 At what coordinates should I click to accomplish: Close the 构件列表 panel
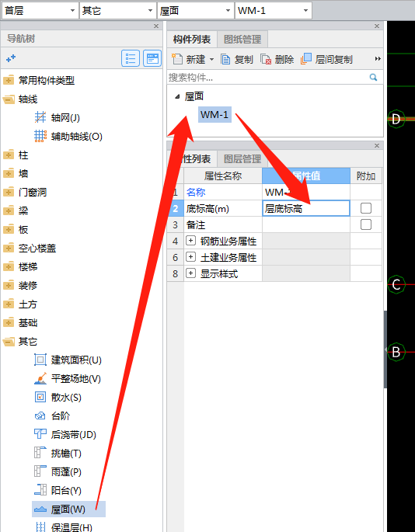pyautogui.click(x=377, y=26)
